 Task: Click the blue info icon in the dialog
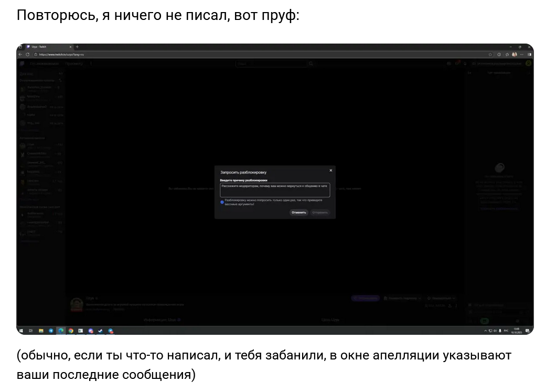tap(222, 202)
